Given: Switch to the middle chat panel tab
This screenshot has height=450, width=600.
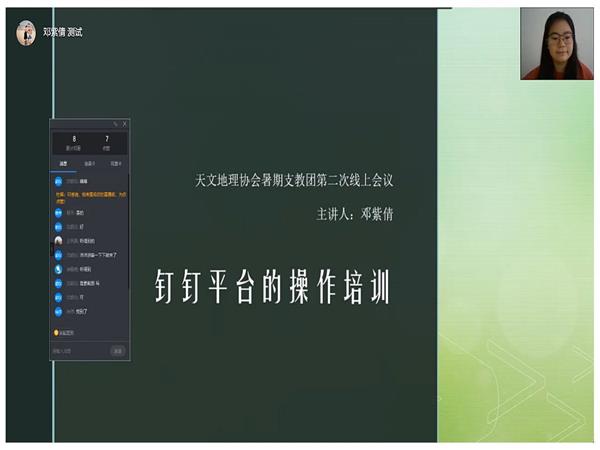Looking at the screenshot, I should pos(90,164).
